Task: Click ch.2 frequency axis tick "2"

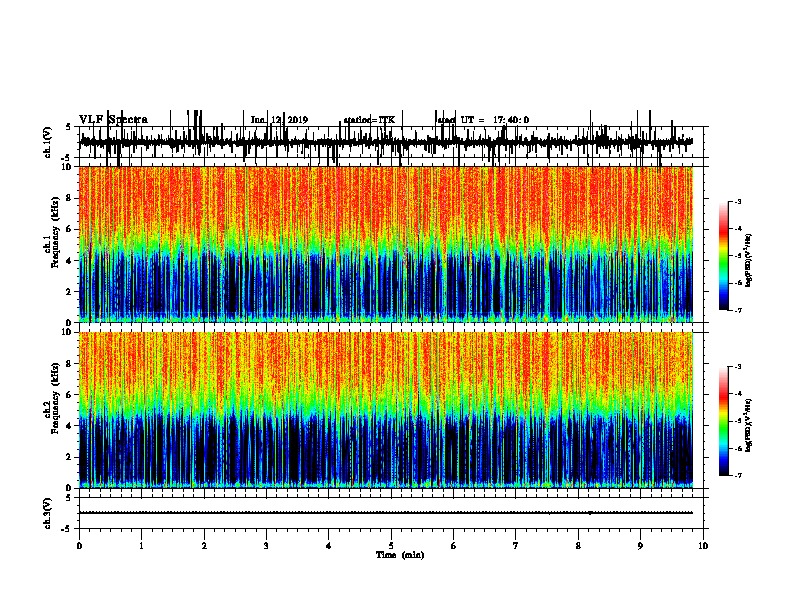Action: (x=70, y=457)
